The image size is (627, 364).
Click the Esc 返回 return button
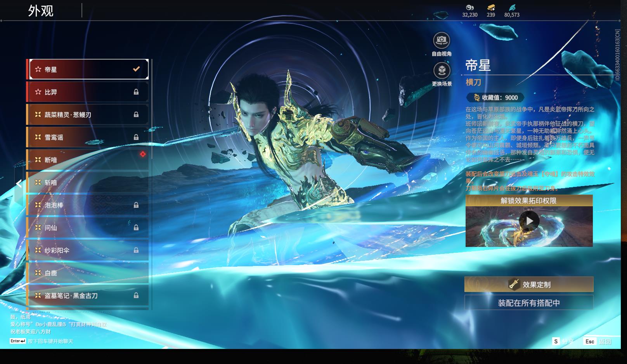point(598,341)
